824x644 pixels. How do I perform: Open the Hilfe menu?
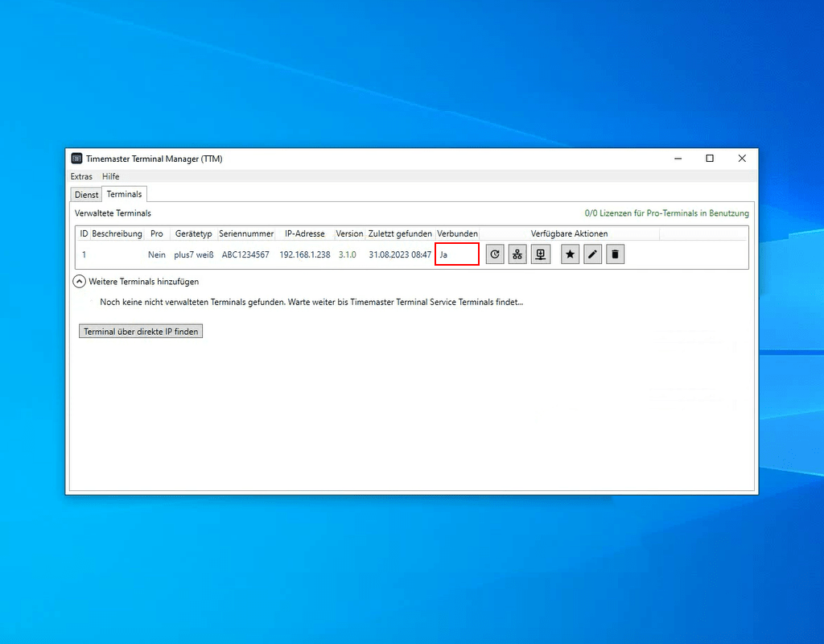click(111, 176)
